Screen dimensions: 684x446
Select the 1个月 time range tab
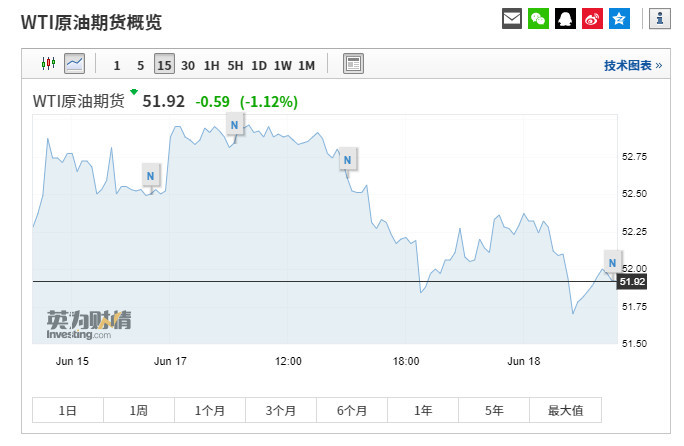pyautogui.click(x=210, y=410)
